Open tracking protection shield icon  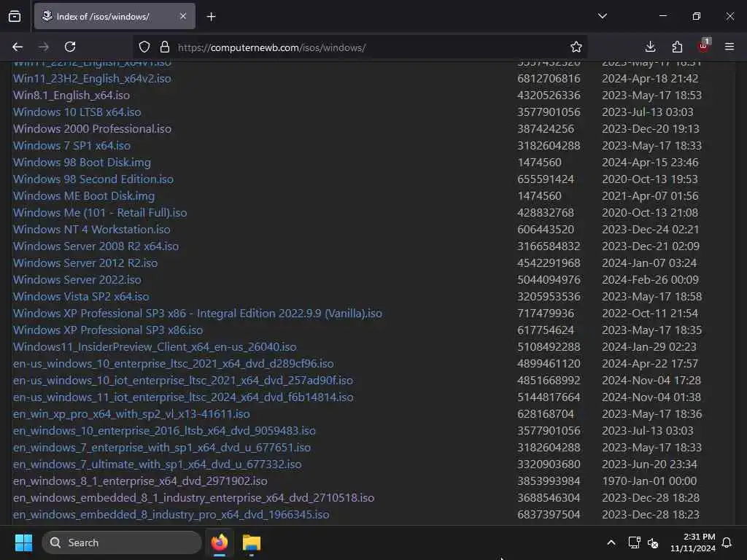pyautogui.click(x=144, y=47)
